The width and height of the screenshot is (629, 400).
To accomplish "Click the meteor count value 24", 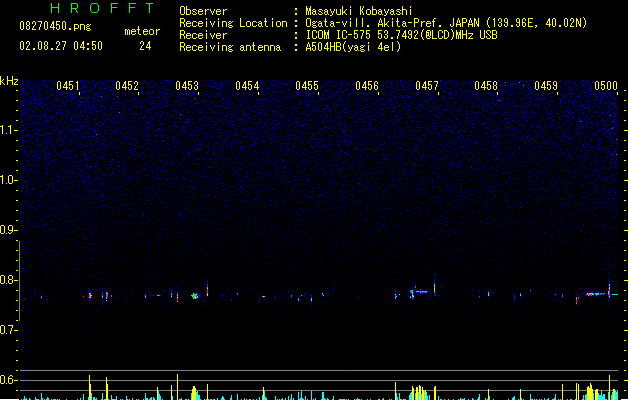I will coord(145,46).
